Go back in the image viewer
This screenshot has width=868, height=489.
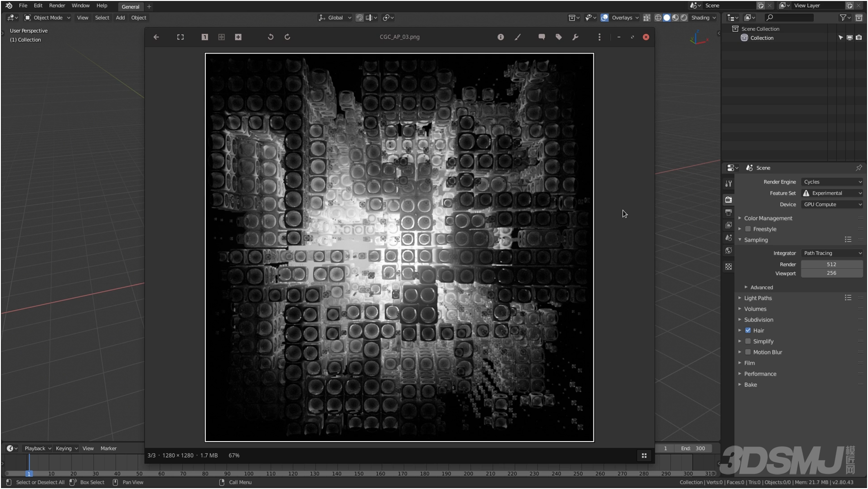[156, 37]
